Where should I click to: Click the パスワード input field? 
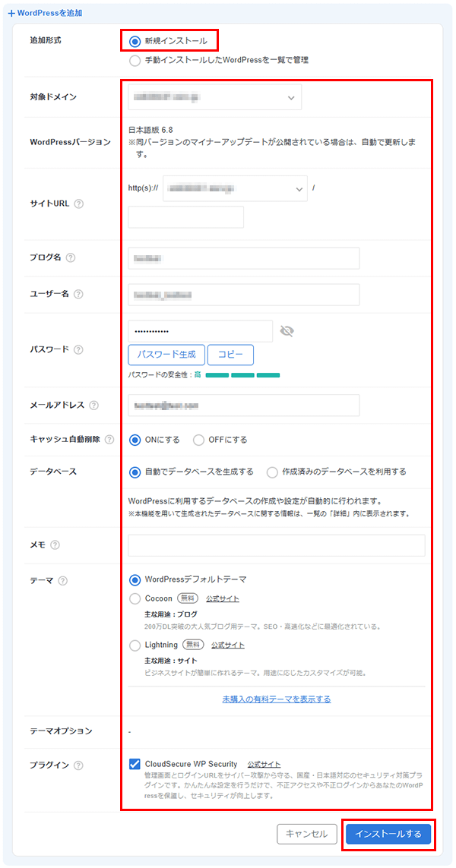(x=200, y=331)
